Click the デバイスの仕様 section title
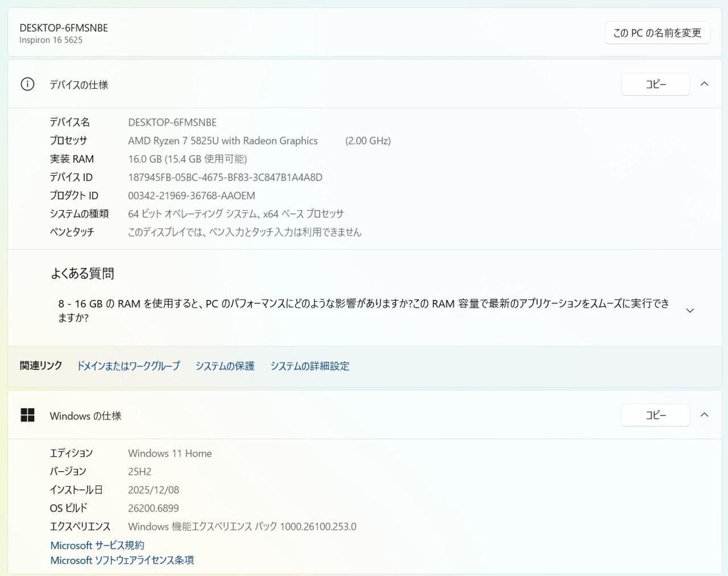This screenshot has width=728, height=576. 78,85
